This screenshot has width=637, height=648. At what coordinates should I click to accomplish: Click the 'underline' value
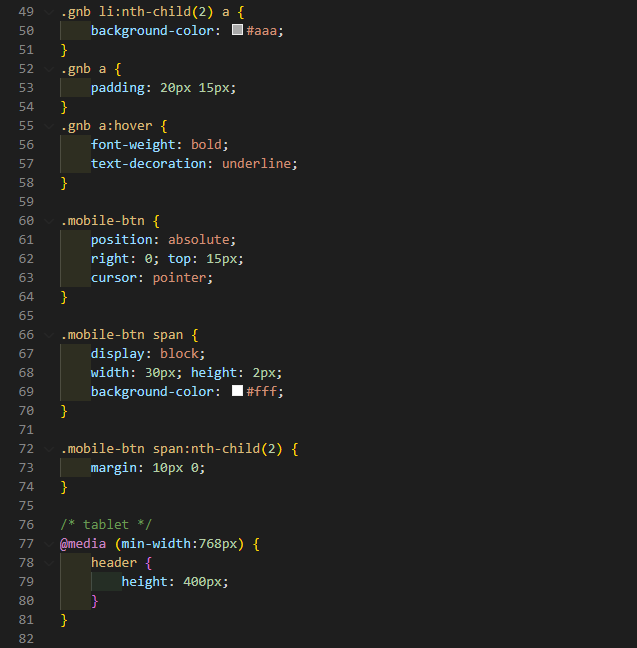click(256, 164)
